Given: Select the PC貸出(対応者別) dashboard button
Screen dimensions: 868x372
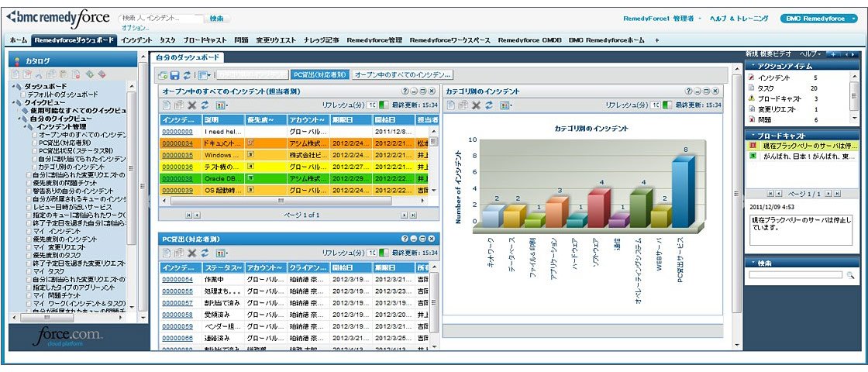Looking at the screenshot, I should [x=320, y=74].
